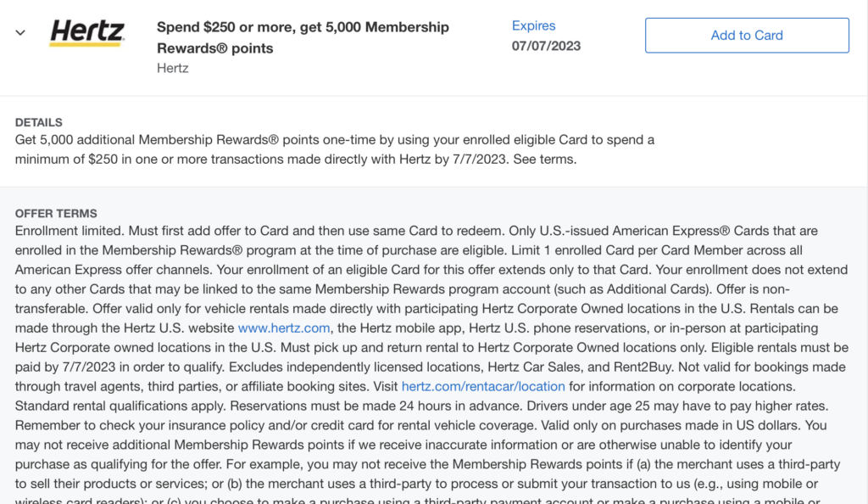This screenshot has height=504, width=868.
Task: Click the DETAILS section heading
Action: [x=39, y=122]
